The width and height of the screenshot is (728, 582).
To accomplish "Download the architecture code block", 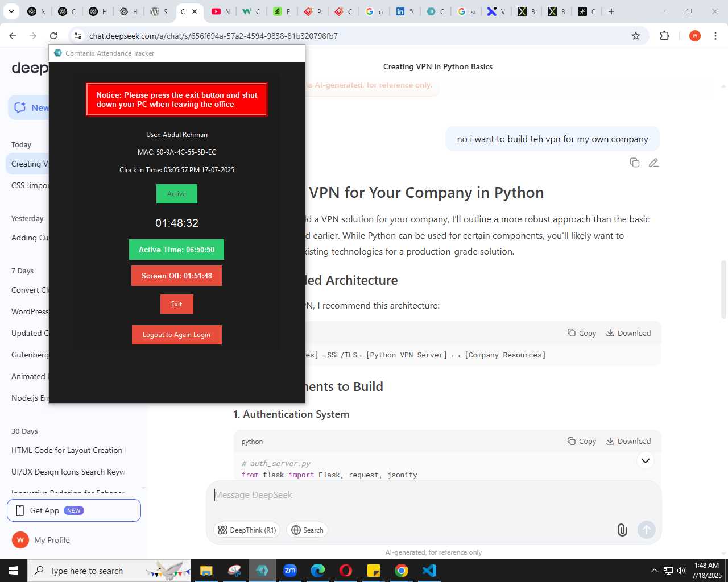I will pyautogui.click(x=628, y=333).
